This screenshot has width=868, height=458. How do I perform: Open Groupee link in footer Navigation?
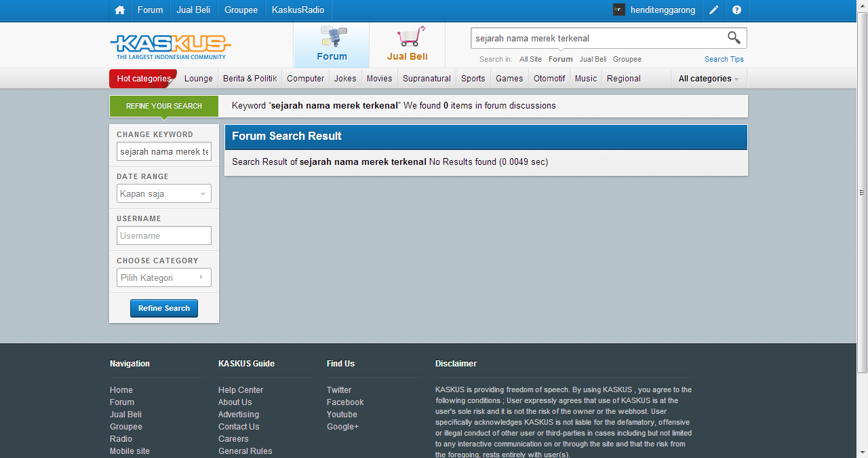click(126, 427)
